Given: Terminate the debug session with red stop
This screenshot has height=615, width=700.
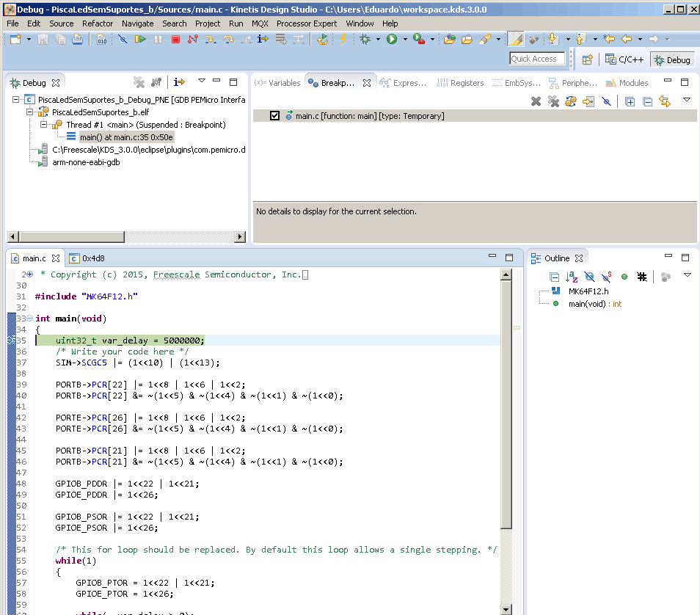Looking at the screenshot, I should click(x=175, y=39).
